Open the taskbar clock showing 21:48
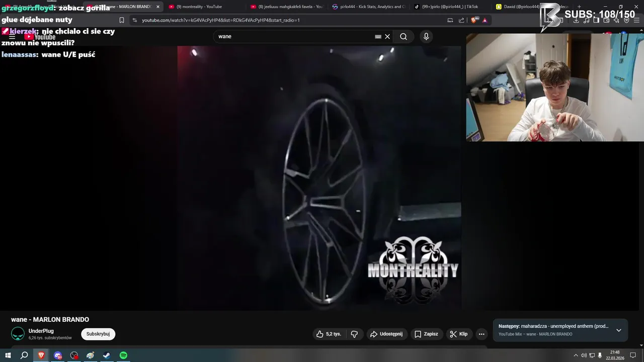The width and height of the screenshot is (644, 362). click(615, 355)
